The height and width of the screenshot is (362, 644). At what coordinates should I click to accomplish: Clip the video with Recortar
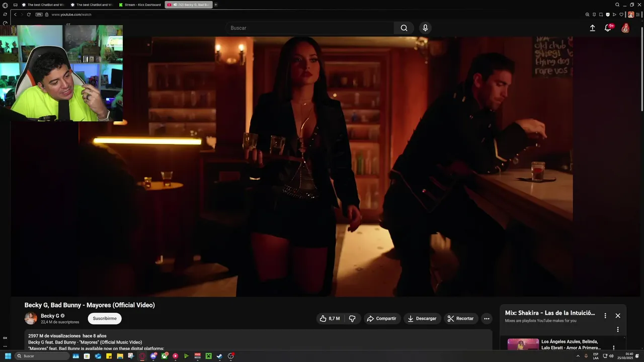460,318
